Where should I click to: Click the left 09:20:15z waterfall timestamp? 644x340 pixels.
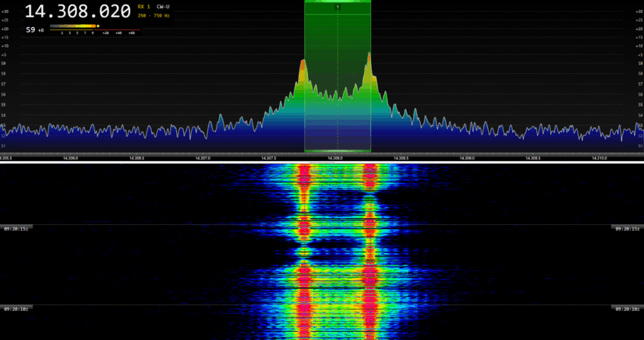click(16, 229)
